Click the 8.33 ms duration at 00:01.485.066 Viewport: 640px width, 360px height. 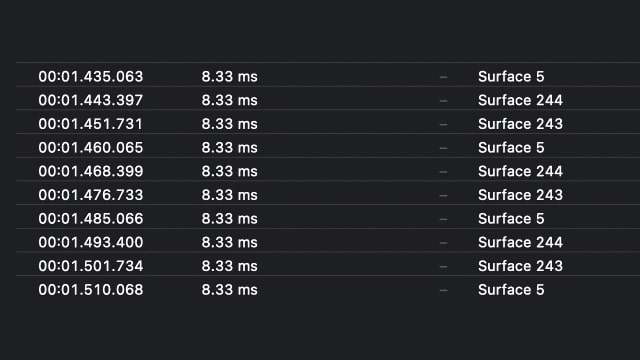click(x=229, y=218)
